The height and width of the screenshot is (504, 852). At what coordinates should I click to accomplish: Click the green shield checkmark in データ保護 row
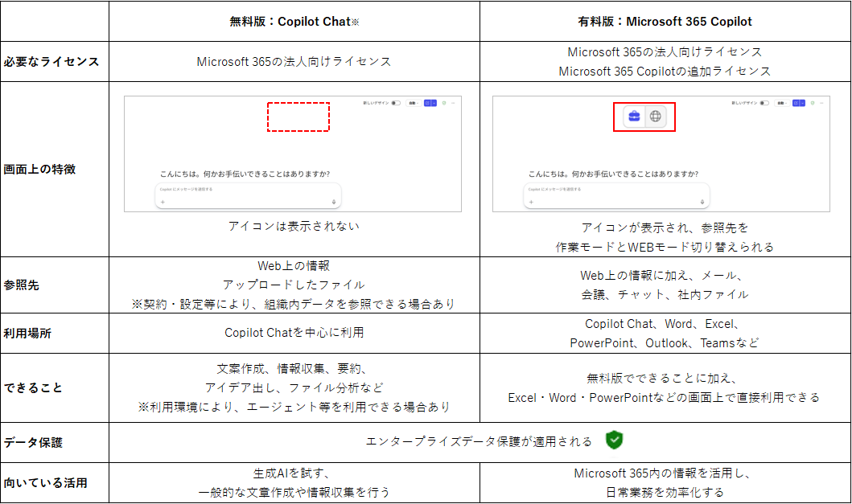pos(614,440)
